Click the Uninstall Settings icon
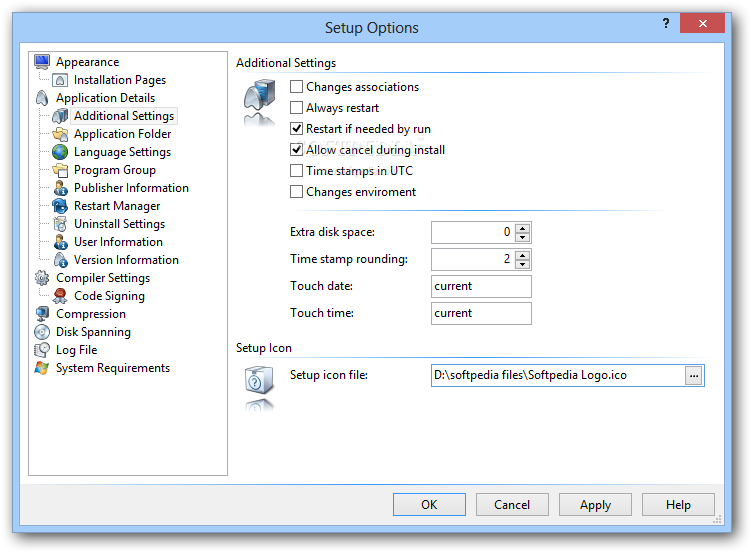 pos(60,224)
